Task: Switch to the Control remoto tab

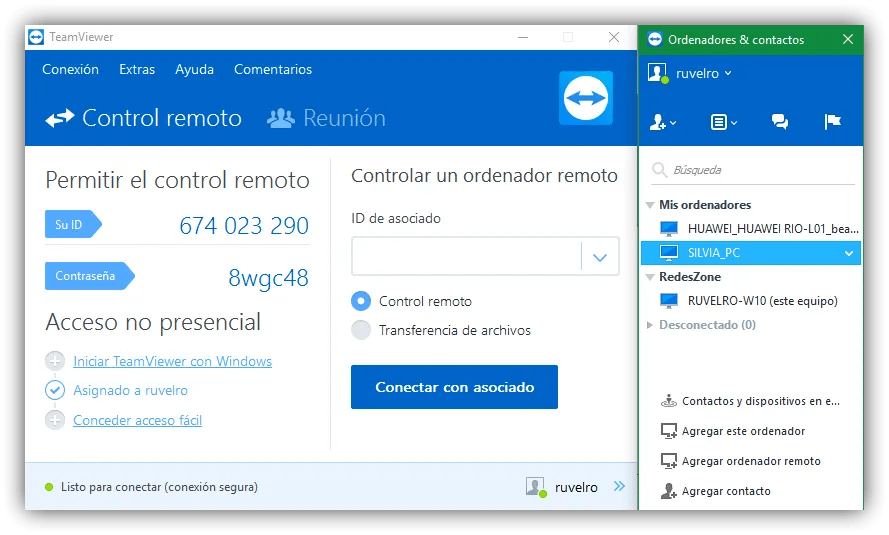Action: (143, 118)
